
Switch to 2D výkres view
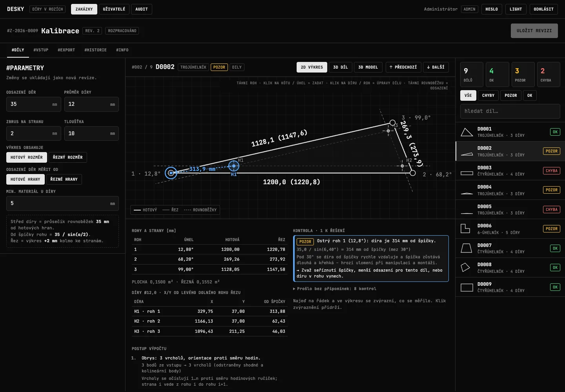point(312,67)
